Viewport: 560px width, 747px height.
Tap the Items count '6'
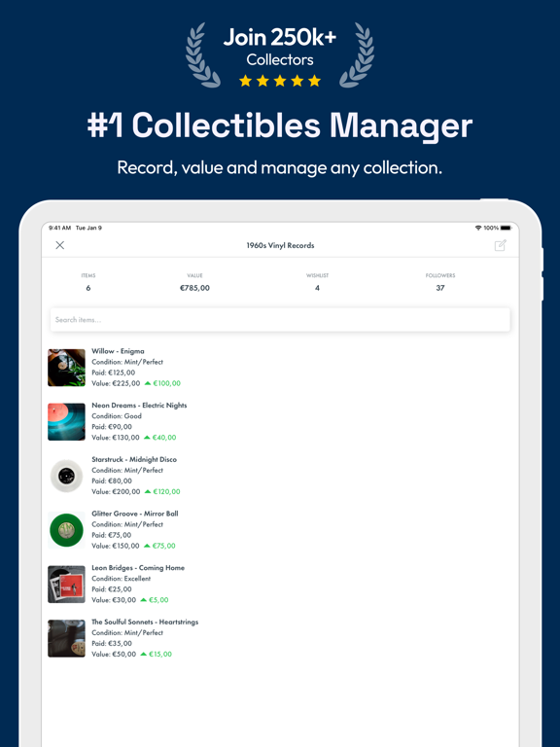(x=88, y=288)
